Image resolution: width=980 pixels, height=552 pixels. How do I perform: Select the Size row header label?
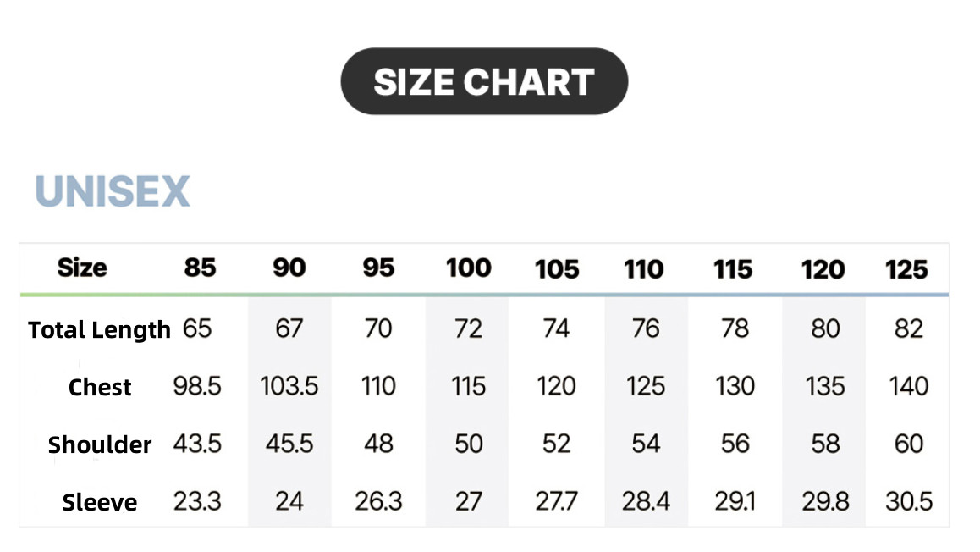click(82, 268)
